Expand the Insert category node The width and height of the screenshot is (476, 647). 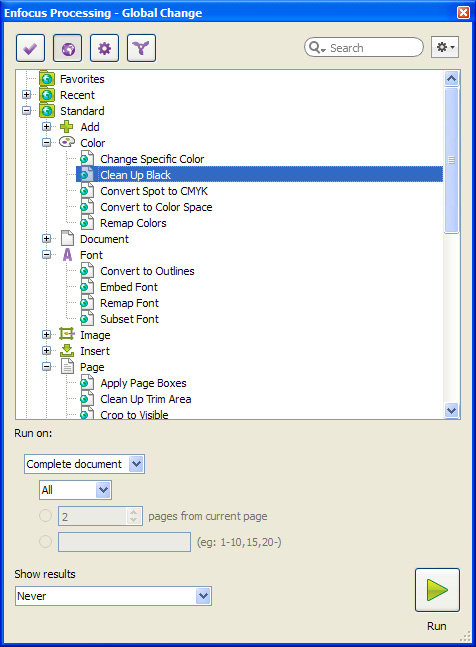coord(47,351)
